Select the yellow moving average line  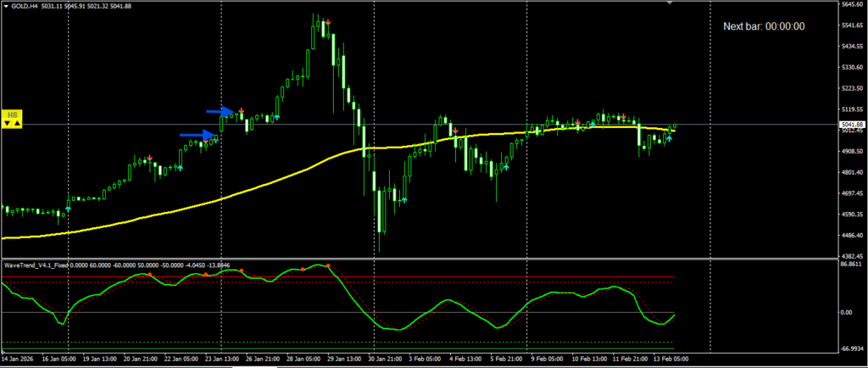coord(254,187)
